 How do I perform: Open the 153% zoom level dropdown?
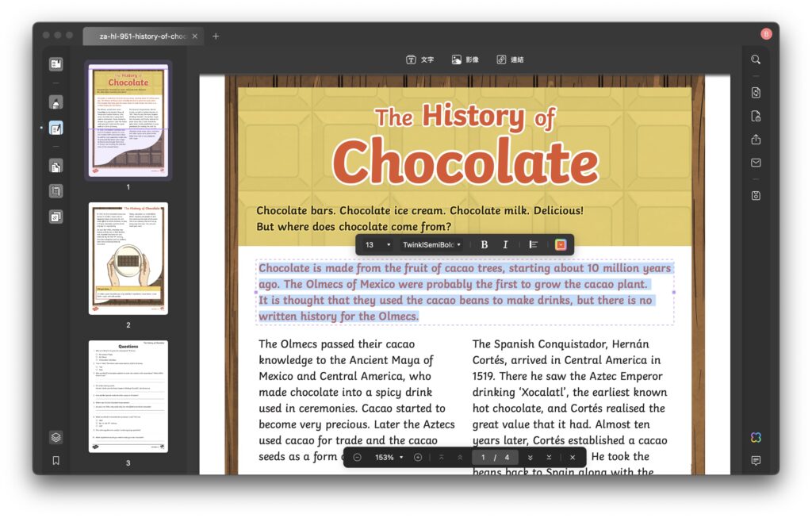pos(389,458)
